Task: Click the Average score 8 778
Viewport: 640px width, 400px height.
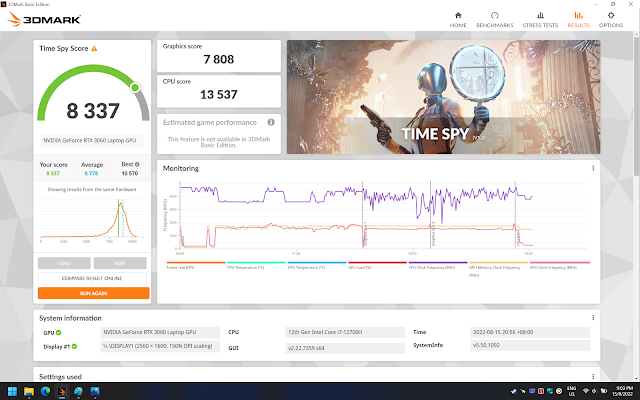Action: point(91,173)
